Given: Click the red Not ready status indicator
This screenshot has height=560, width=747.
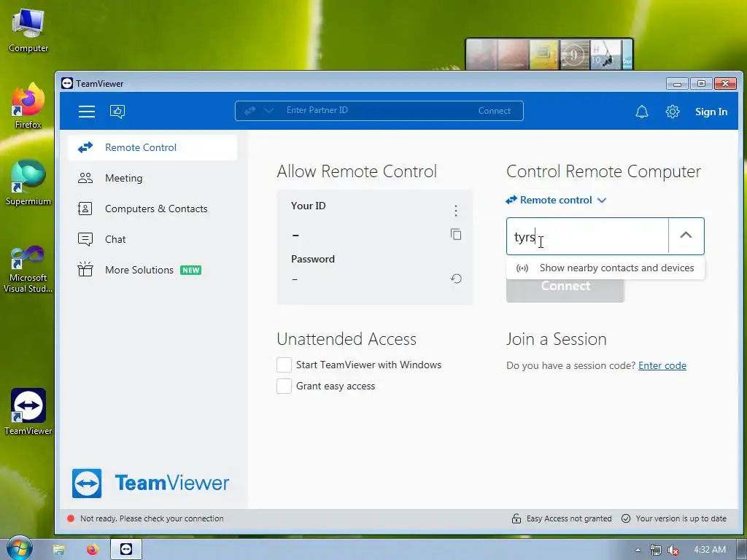Looking at the screenshot, I should (71, 518).
